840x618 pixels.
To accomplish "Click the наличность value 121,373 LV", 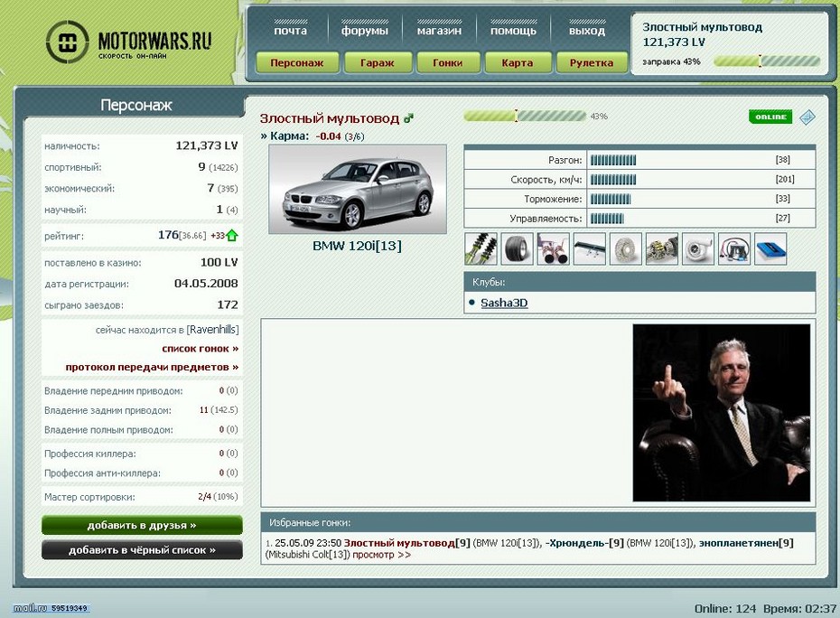I will pos(207,145).
